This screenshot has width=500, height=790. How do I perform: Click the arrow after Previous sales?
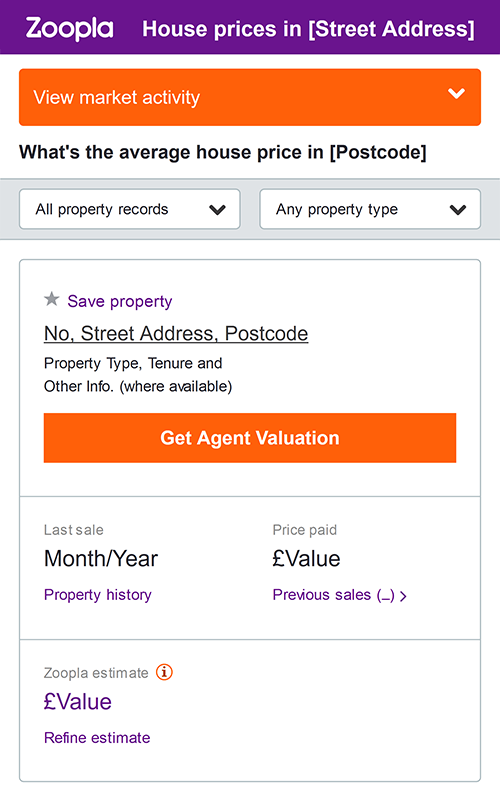403,597
